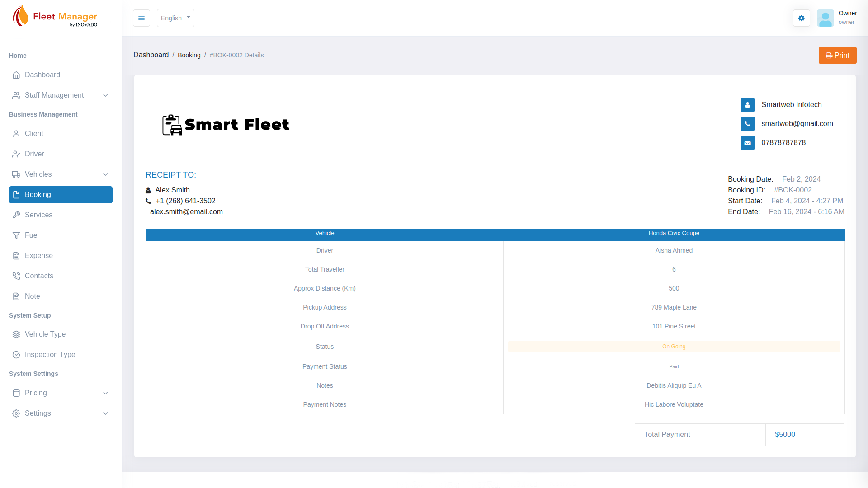
Task: Click the blue phone icon by smartweb@gmail.com
Action: 747,124
